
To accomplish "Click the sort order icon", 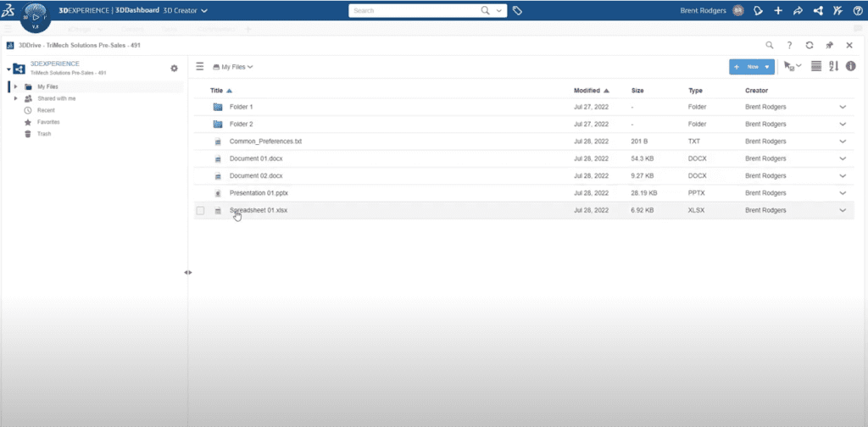I will [x=834, y=66].
